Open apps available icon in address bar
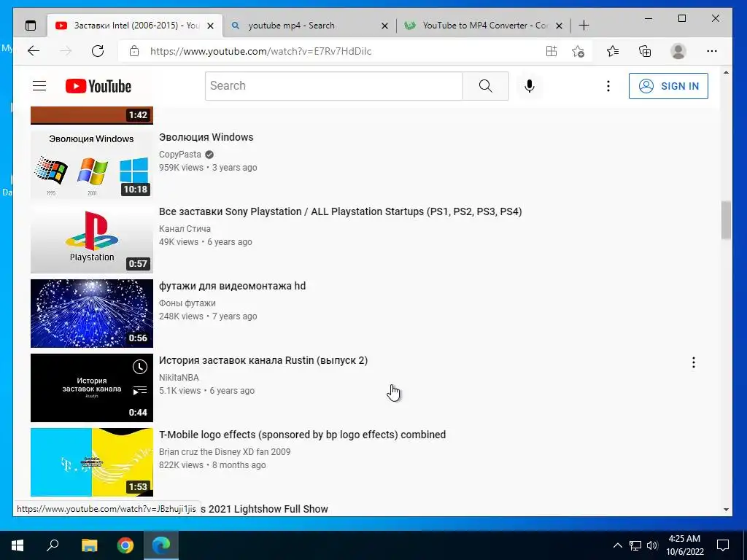Screen dimensions: 747x560 point(551,51)
